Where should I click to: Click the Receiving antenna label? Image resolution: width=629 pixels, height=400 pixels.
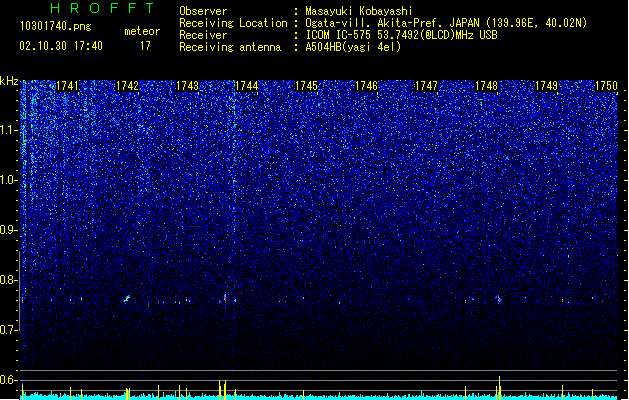230,47
